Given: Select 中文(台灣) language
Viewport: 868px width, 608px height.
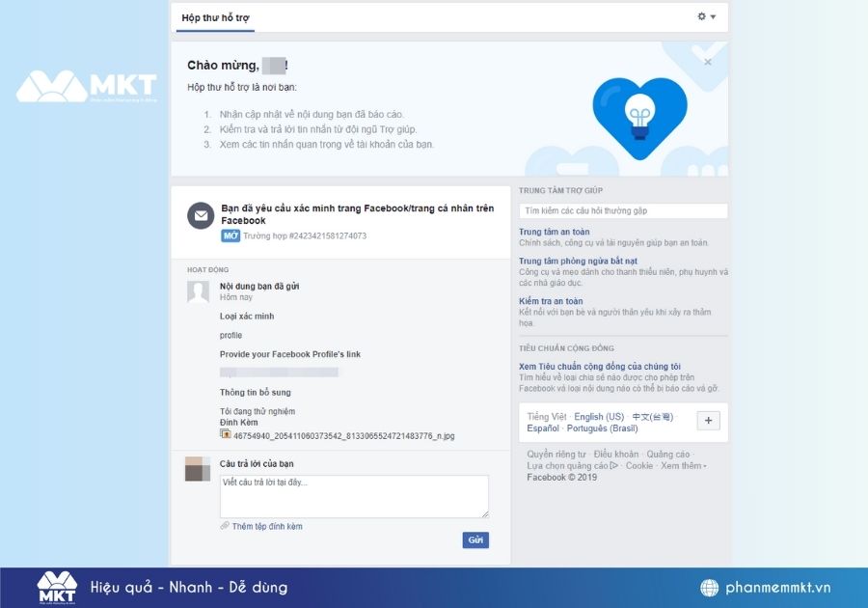Looking at the screenshot, I should click(x=653, y=416).
